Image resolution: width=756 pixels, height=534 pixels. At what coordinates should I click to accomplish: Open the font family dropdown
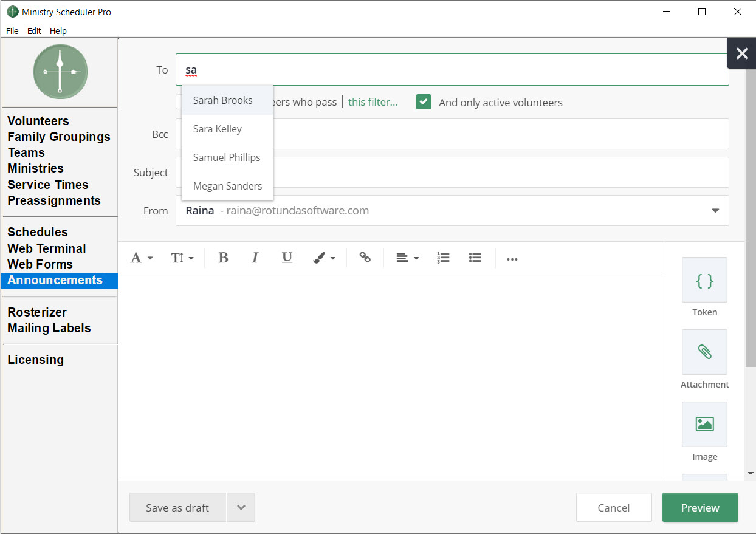point(142,258)
